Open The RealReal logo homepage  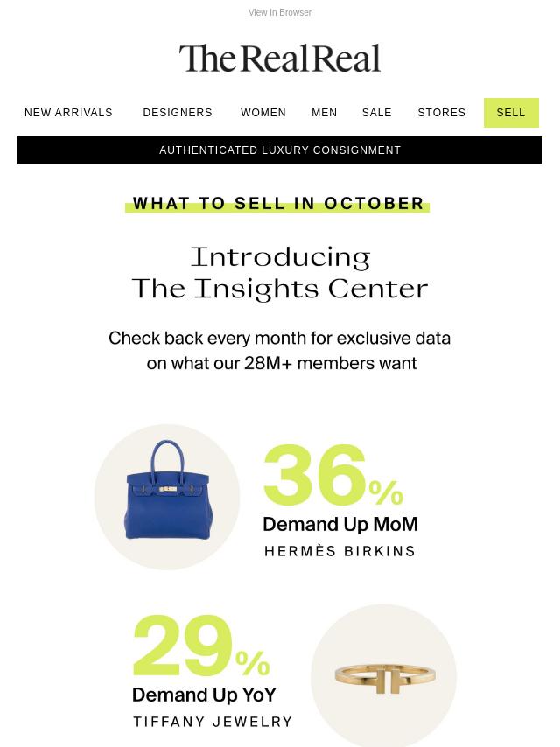(x=280, y=59)
